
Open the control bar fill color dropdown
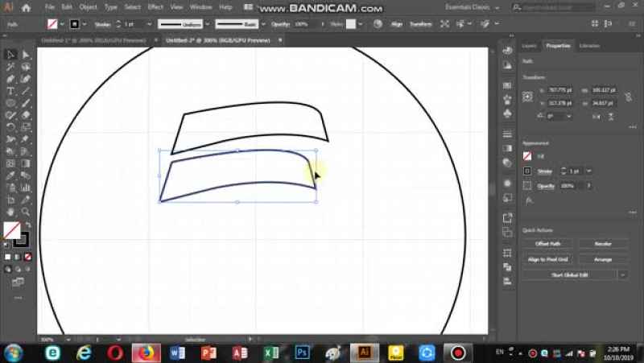click(x=62, y=24)
